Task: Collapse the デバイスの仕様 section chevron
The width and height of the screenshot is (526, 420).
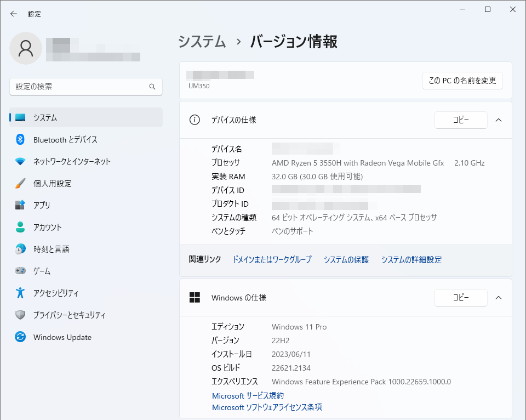Action: [x=499, y=120]
